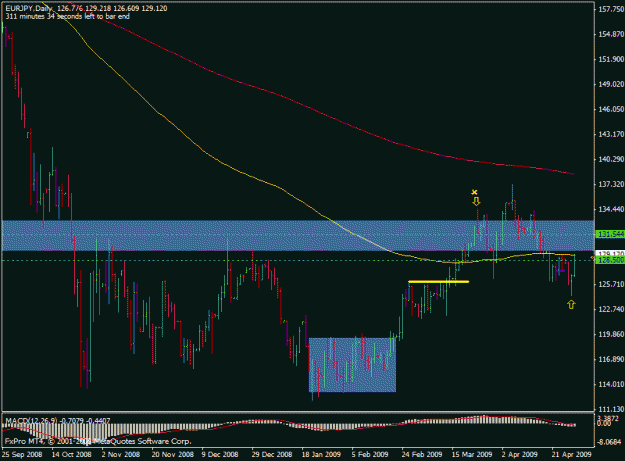Click the 119.860 price axis label
Screen dimensions: 625x461
click(x=611, y=334)
